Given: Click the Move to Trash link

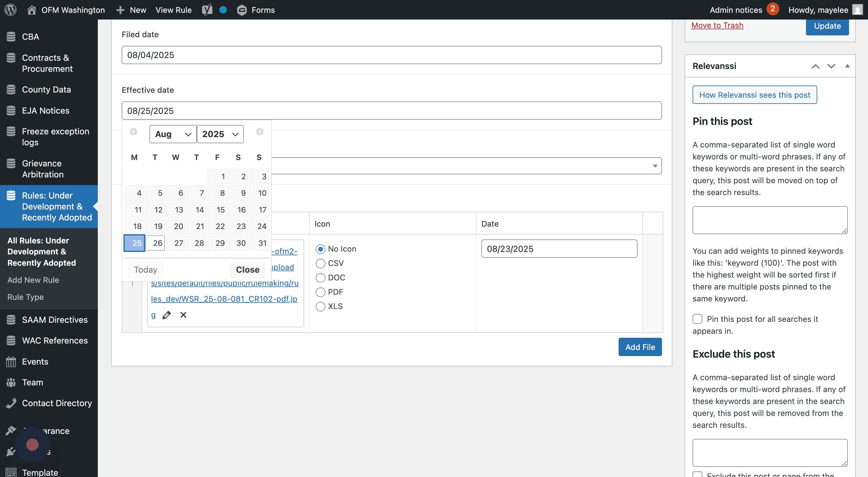Looking at the screenshot, I should click(x=717, y=26).
